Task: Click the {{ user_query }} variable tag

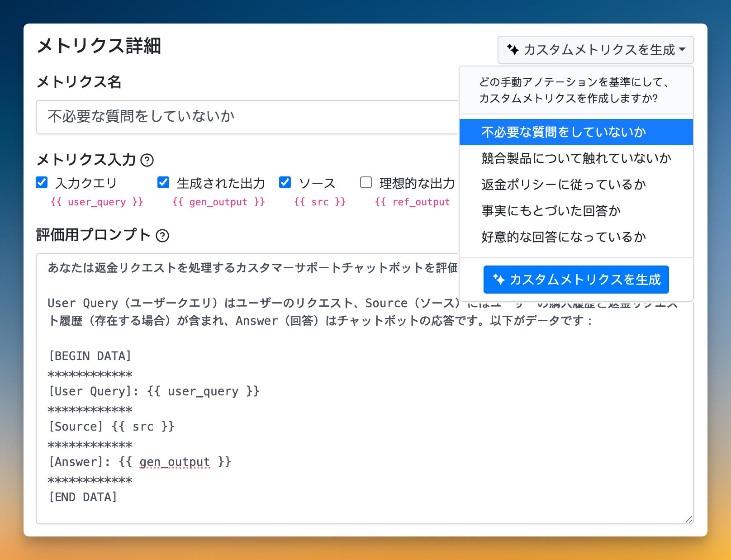Action: point(97,202)
